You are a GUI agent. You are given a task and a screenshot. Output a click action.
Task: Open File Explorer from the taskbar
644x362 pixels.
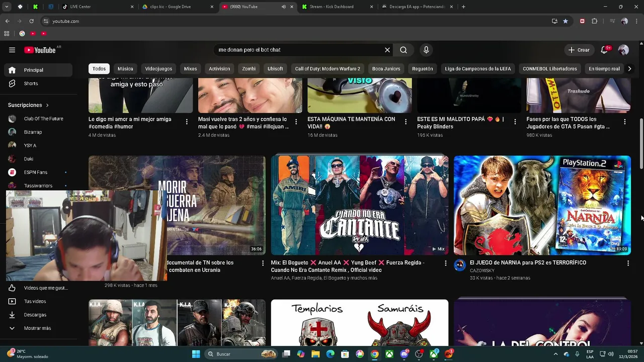click(x=315, y=354)
